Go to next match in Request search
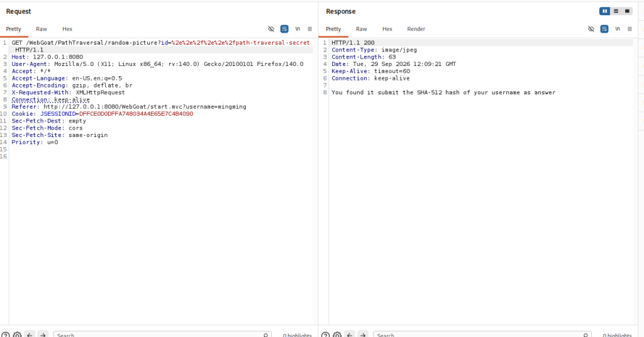 [x=43, y=335]
